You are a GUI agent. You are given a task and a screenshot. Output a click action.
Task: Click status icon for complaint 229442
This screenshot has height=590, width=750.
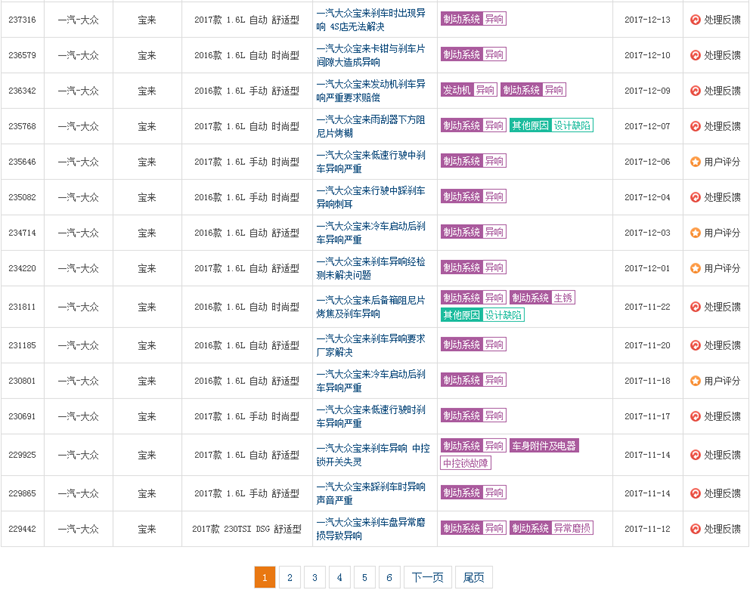(x=695, y=529)
